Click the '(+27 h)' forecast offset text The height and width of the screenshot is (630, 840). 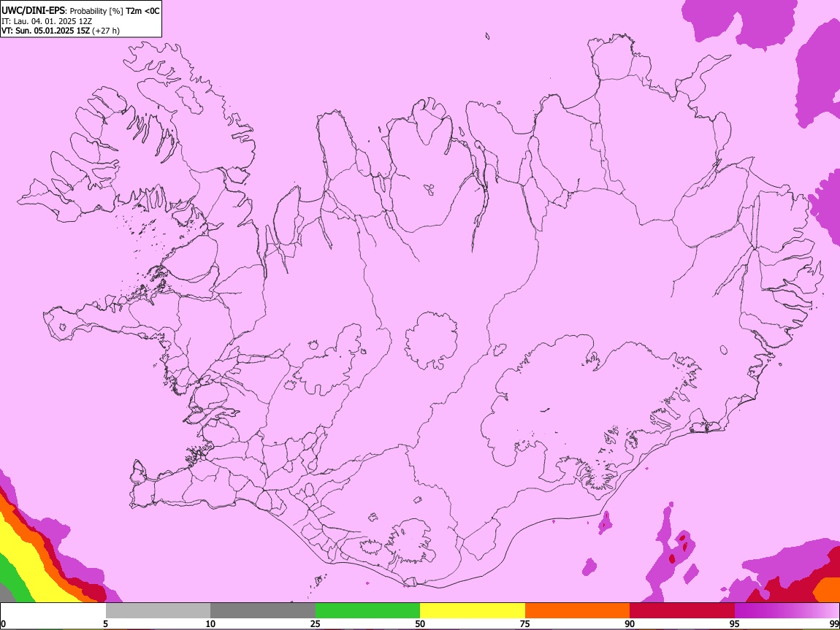tap(105, 31)
